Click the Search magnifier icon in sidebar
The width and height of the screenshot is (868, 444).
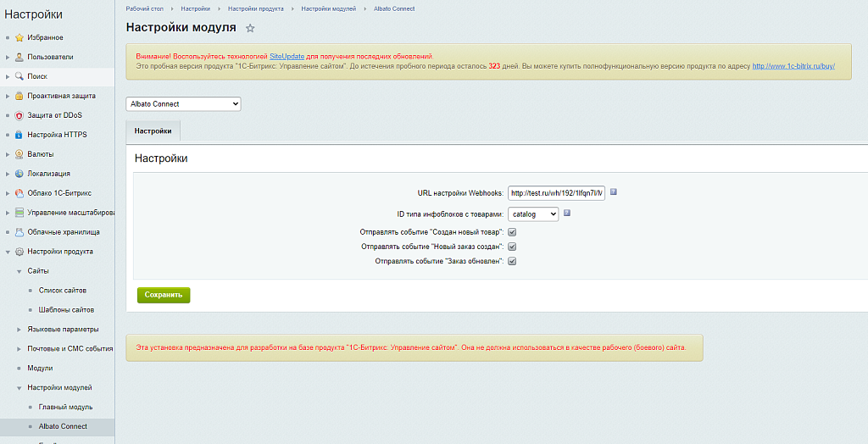pyautogui.click(x=19, y=76)
